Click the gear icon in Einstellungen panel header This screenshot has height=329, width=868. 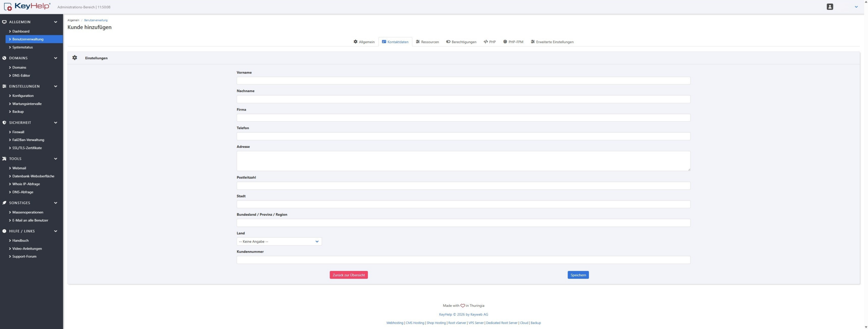75,58
